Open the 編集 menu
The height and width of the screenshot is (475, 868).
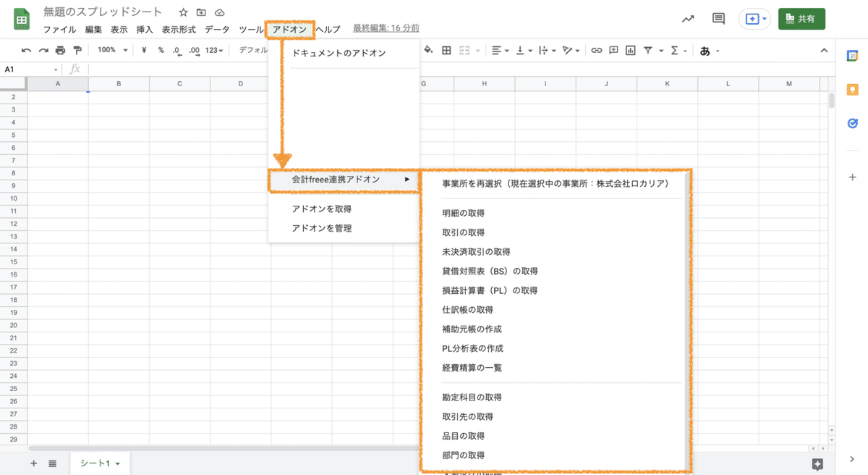pyautogui.click(x=93, y=30)
